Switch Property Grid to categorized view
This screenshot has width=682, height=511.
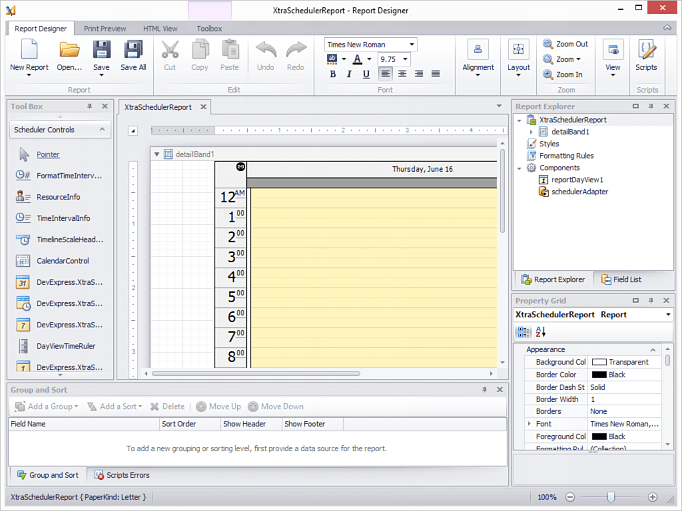[x=523, y=332]
